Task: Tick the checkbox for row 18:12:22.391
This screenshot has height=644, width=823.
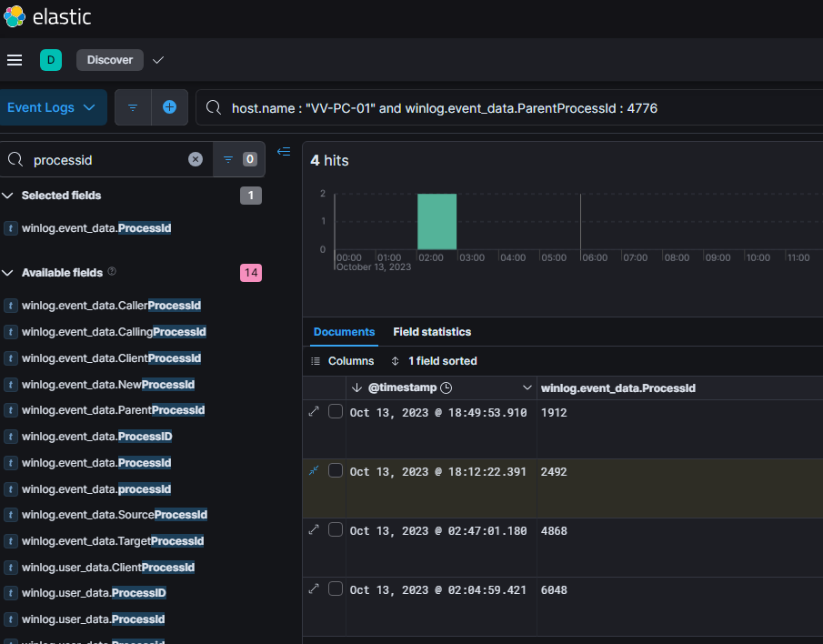Action: pyautogui.click(x=336, y=470)
